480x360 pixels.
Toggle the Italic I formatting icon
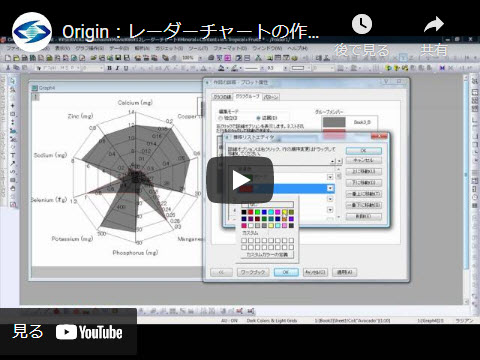(117, 68)
